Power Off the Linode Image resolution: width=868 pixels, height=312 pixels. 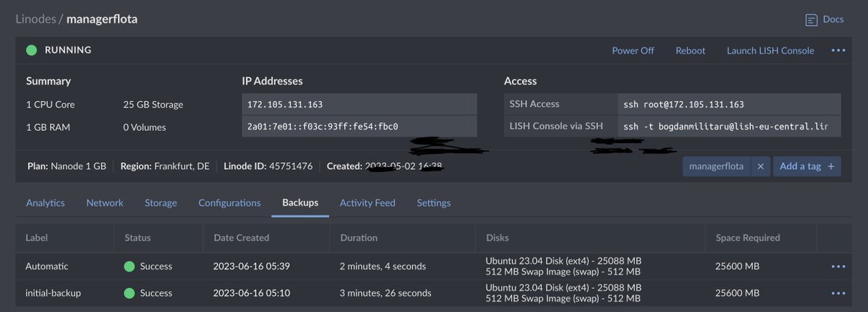pos(633,51)
